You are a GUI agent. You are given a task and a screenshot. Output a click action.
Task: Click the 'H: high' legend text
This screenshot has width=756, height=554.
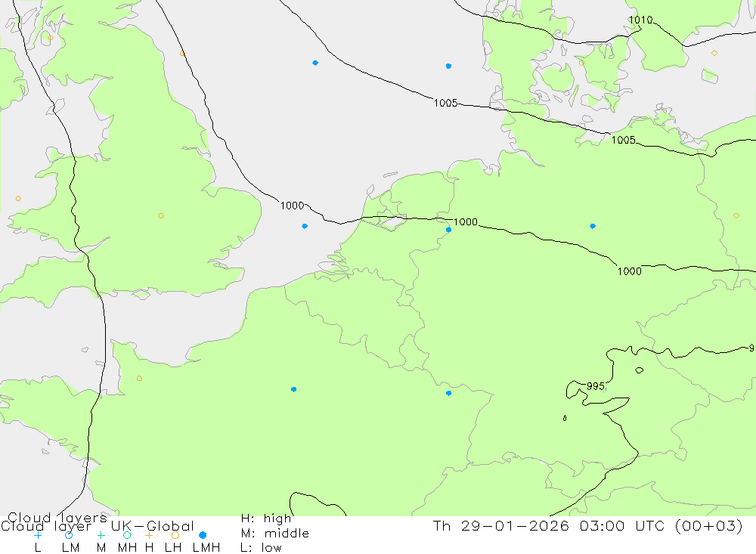tap(266, 518)
